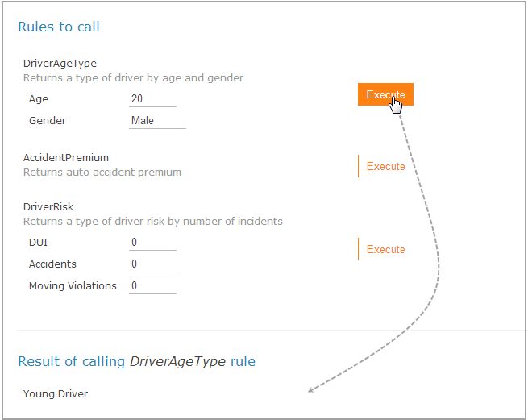Click the Gender field label
This screenshot has height=420, width=528.
tap(48, 121)
